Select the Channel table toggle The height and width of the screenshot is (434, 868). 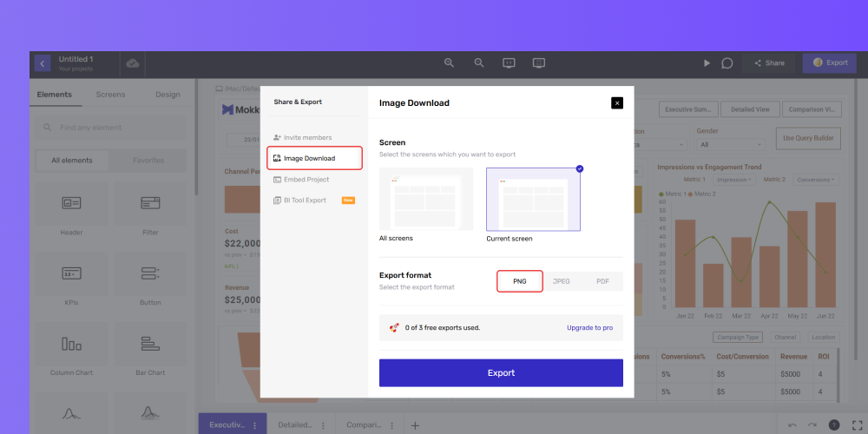pos(785,337)
